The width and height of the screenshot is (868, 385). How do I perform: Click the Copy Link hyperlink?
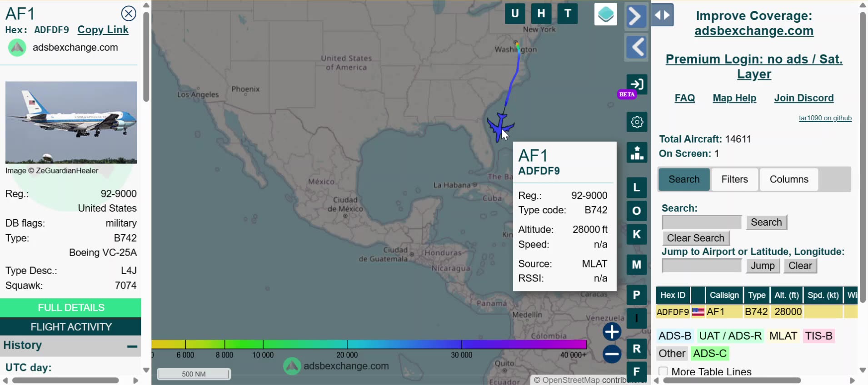coord(103,30)
